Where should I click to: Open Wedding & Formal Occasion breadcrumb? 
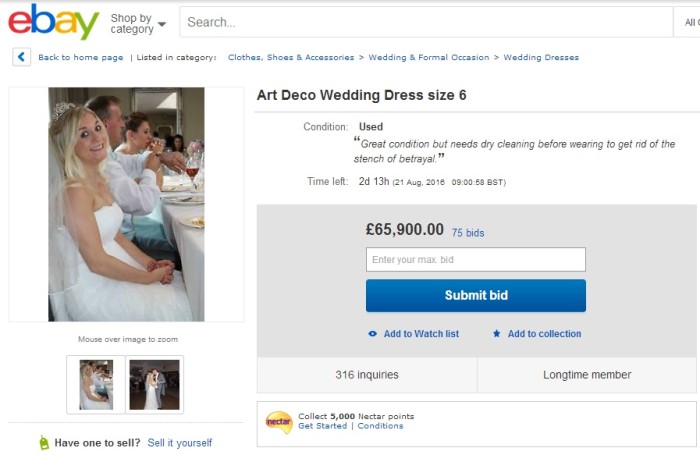[x=429, y=58]
